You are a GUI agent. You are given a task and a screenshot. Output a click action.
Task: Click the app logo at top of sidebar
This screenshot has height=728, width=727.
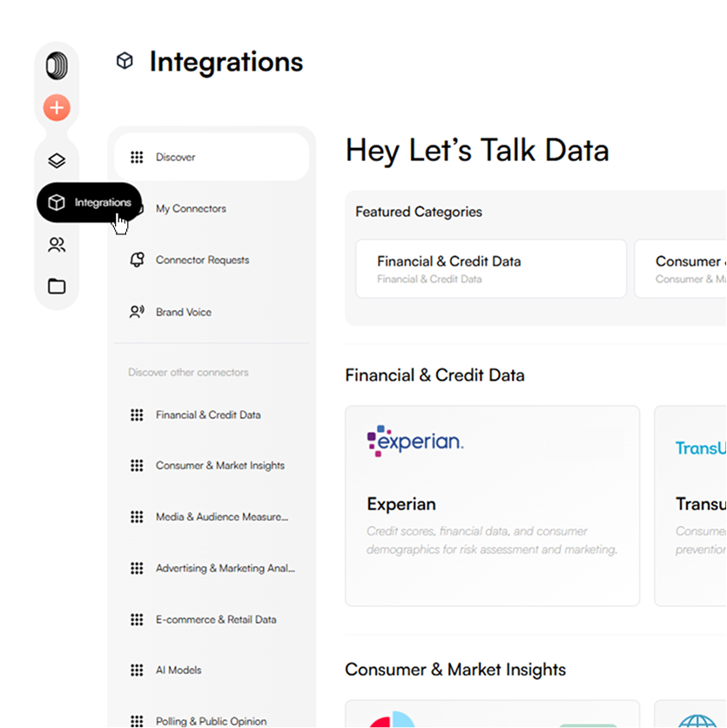57,65
